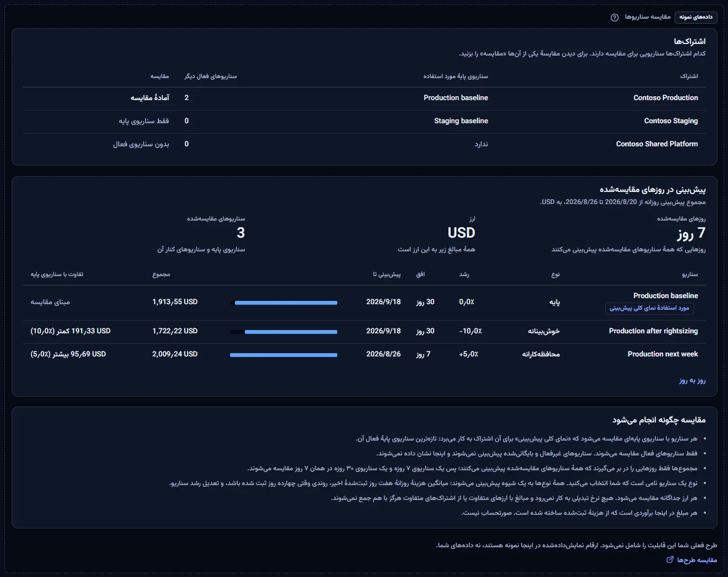Select the Contoso Production subscription name
This screenshot has width=728, height=577.
(666, 98)
